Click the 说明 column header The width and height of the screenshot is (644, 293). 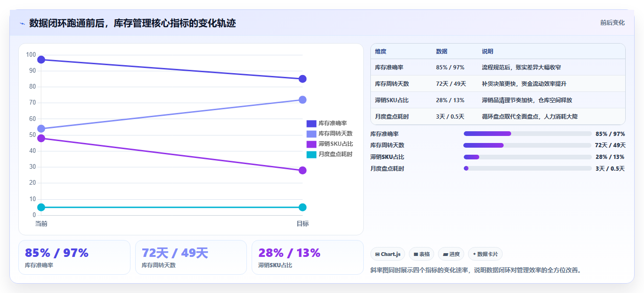click(488, 52)
